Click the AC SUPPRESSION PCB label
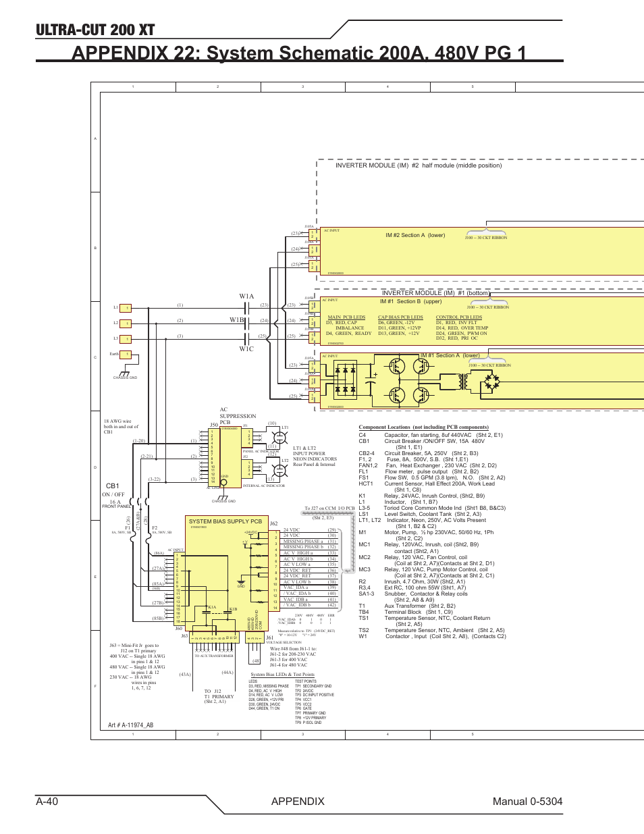 click(238, 416)
